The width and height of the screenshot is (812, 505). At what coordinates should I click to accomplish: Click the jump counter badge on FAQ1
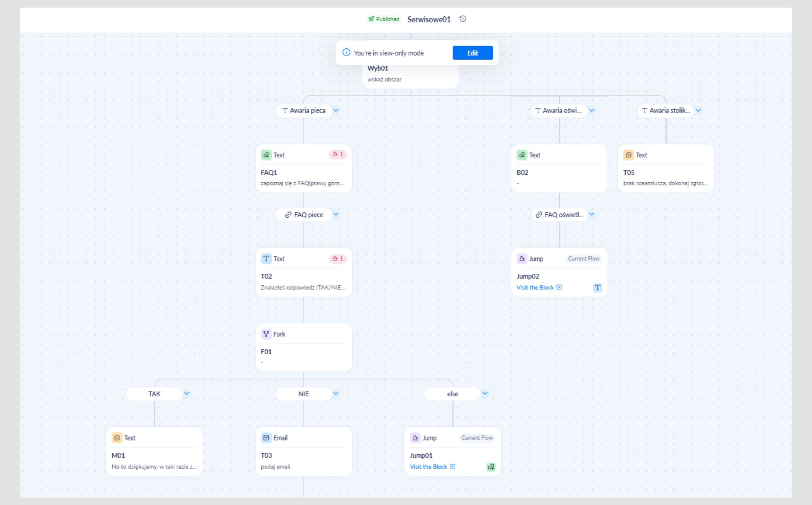(x=338, y=155)
